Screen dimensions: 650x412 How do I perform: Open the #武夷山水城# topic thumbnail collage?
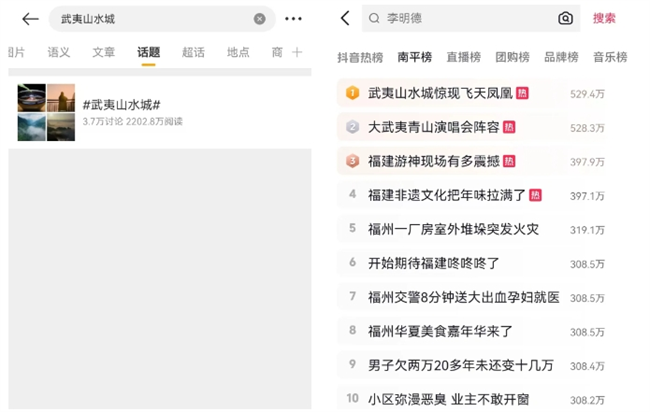(x=46, y=112)
